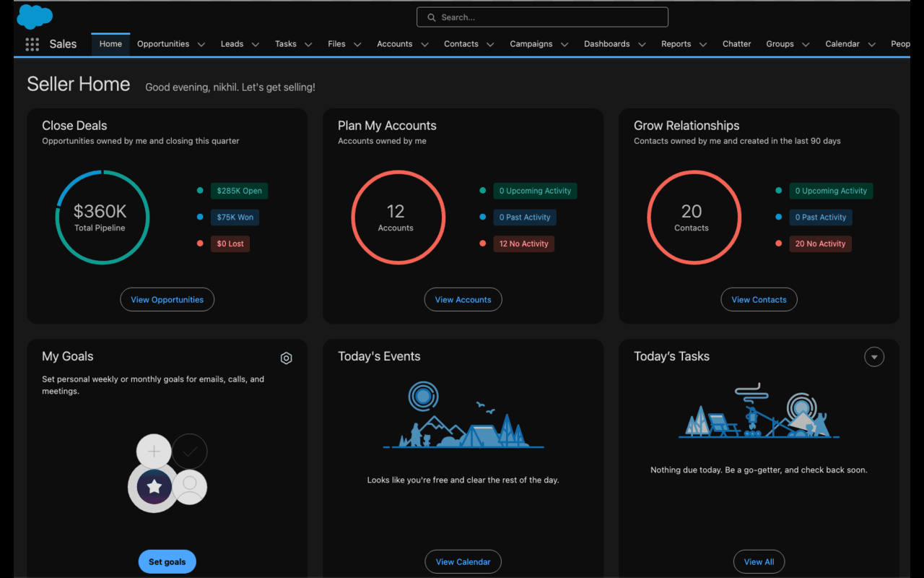Screen dimensions: 924x578
Task: Click the Set goals button
Action: (167, 561)
